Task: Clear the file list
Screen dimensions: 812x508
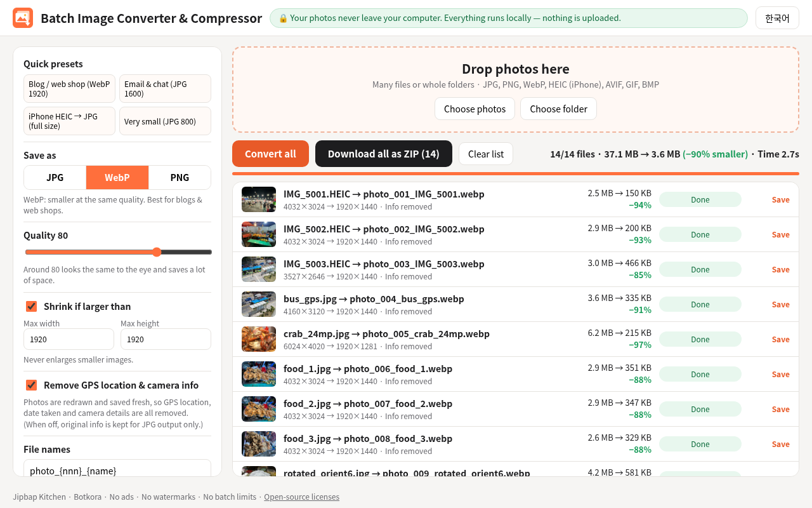Action: point(486,154)
